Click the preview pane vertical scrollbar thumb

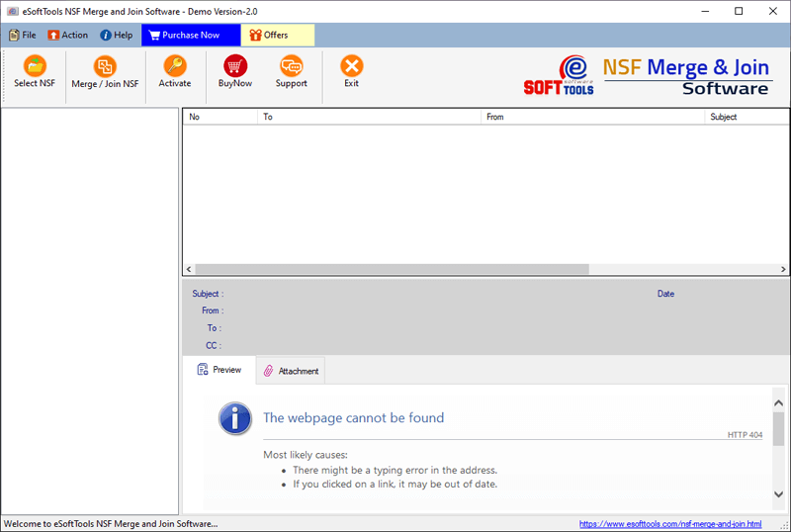click(x=779, y=429)
